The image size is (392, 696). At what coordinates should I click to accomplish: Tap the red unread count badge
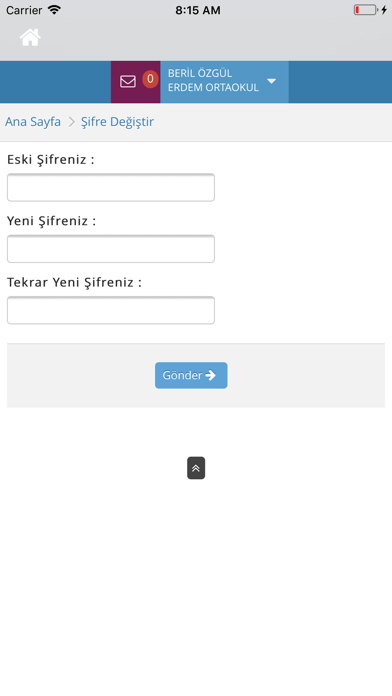(150, 79)
